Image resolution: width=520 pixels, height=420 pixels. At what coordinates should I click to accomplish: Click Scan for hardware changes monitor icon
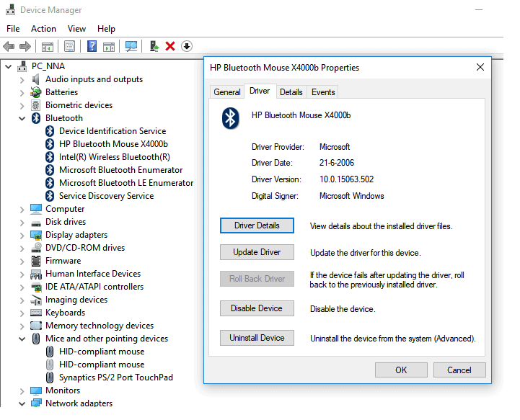click(131, 46)
